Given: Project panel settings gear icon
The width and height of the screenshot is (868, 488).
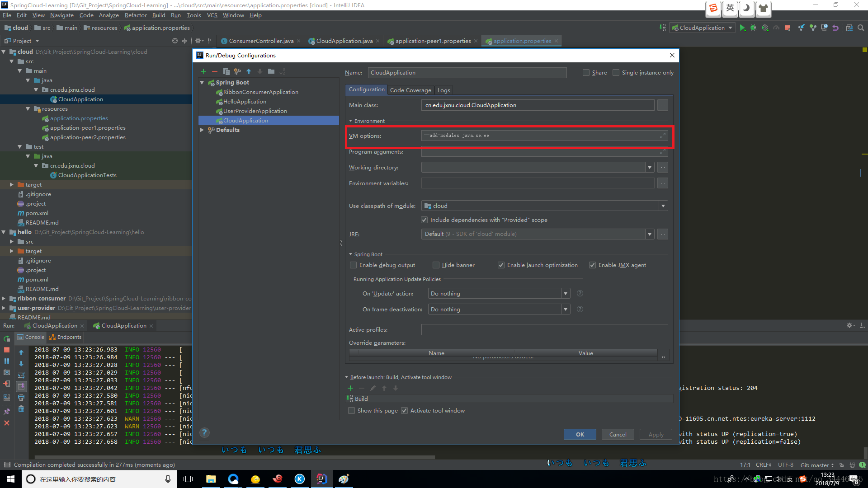Looking at the screenshot, I should [199, 41].
